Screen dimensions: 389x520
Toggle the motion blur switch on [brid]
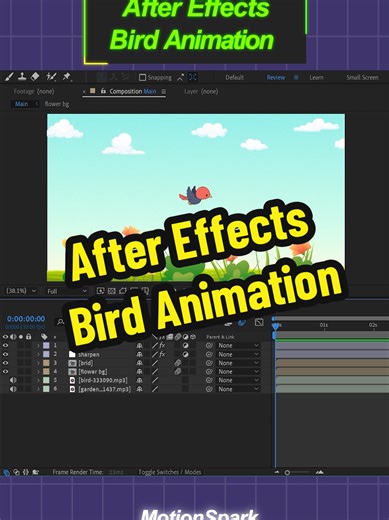pyautogui.click(x=178, y=363)
